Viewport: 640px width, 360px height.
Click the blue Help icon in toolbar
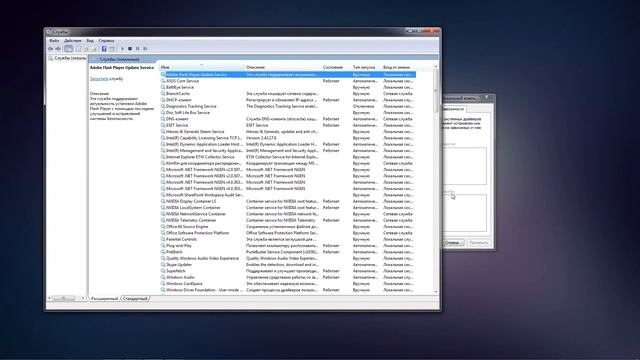point(104,49)
